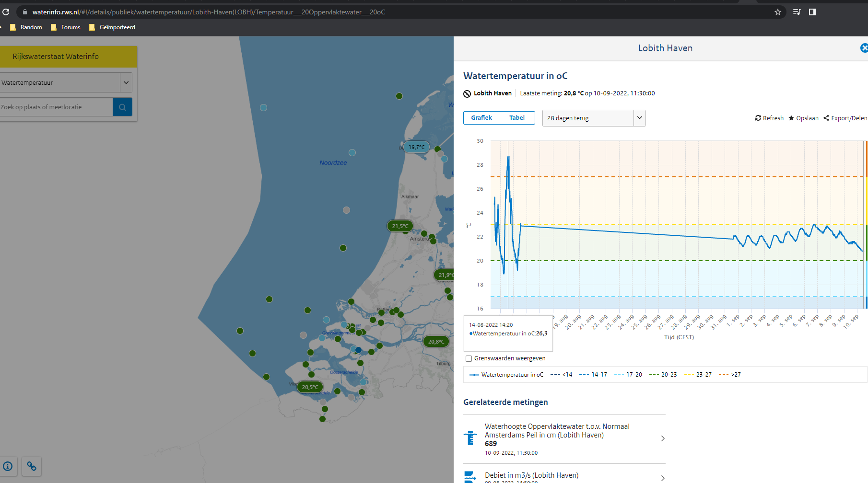Switch to the Tabel view tab
Image resolution: width=868 pixels, height=483 pixels.
click(516, 118)
